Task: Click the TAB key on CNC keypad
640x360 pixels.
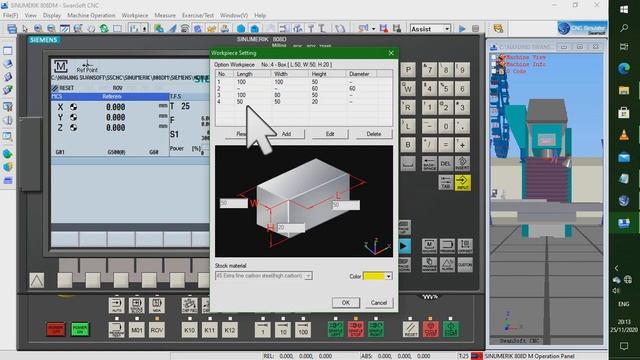Action: coord(445,182)
